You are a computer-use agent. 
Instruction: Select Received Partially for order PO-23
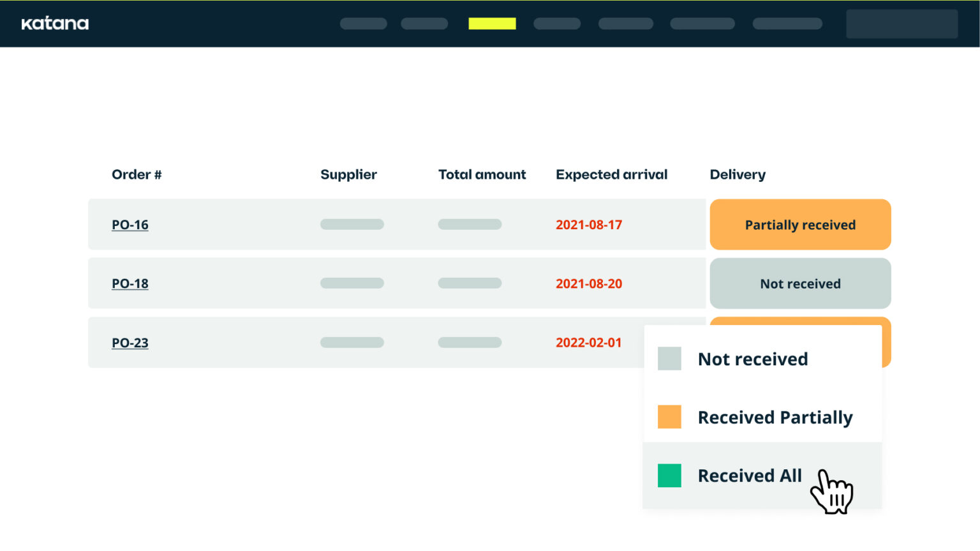coord(775,417)
